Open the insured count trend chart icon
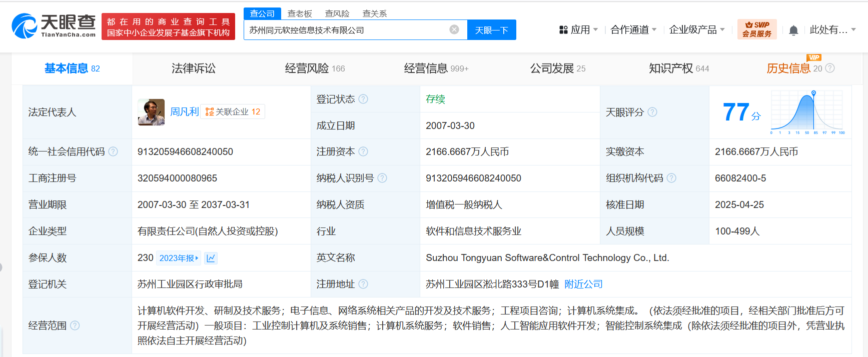The width and height of the screenshot is (868, 357). point(211,258)
